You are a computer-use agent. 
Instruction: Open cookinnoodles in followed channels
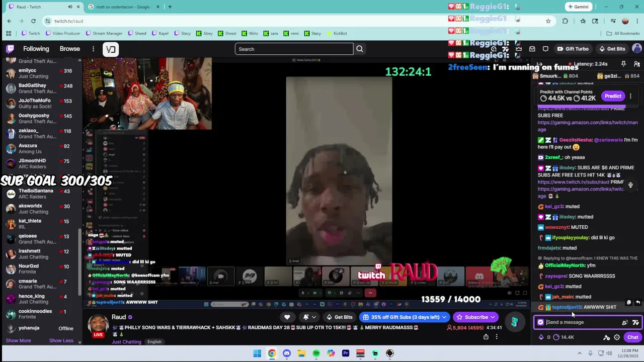coord(43,314)
